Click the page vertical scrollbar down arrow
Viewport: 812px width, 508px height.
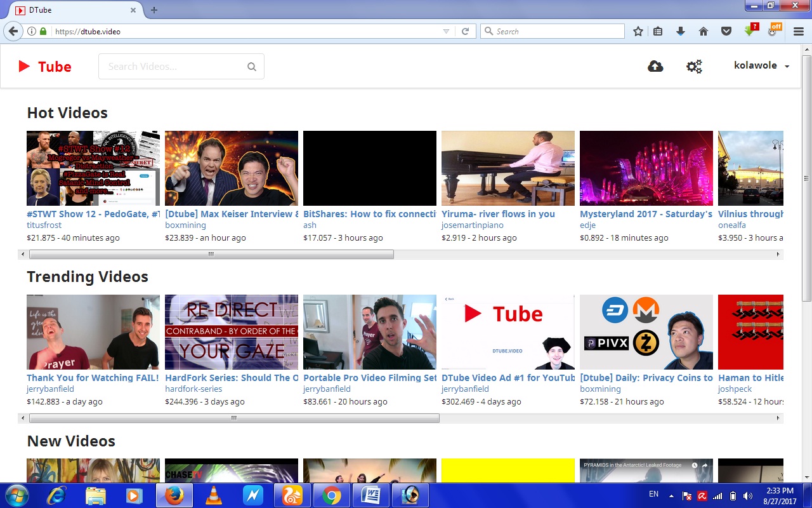click(806, 478)
